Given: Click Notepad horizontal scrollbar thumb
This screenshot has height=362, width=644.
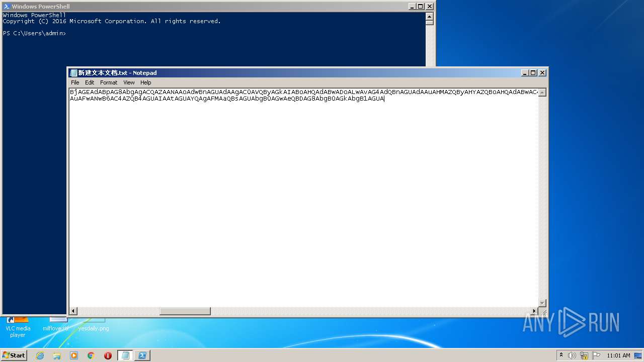Looking at the screenshot, I should tap(185, 311).
